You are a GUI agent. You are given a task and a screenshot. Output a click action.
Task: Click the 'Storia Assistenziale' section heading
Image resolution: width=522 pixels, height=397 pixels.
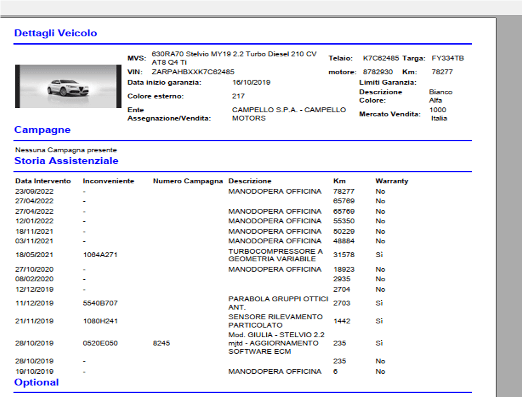tap(66, 161)
